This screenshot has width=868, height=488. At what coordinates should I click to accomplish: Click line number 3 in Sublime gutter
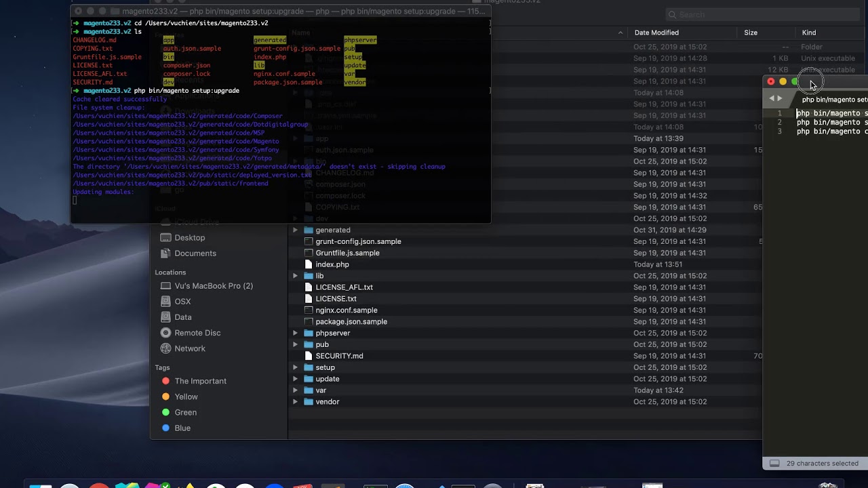tap(779, 131)
